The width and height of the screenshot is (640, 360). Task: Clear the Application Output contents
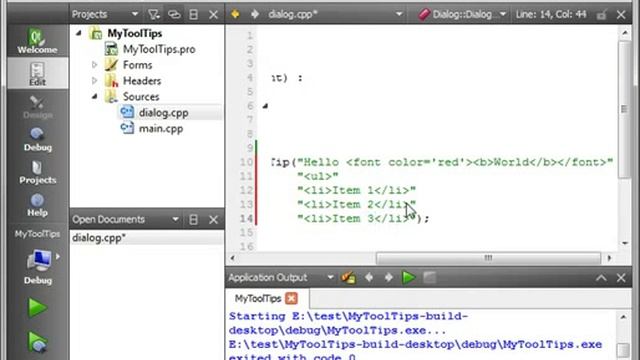point(349,278)
